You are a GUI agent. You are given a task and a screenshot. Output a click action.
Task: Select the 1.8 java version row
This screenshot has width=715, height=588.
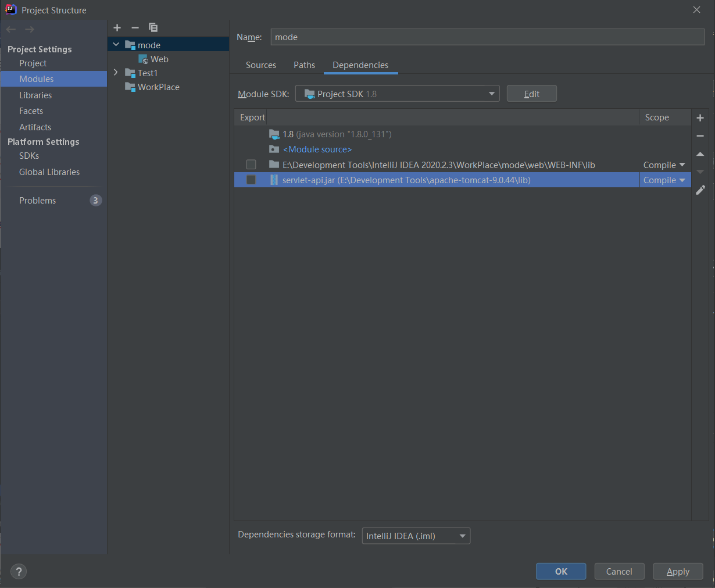click(x=463, y=134)
